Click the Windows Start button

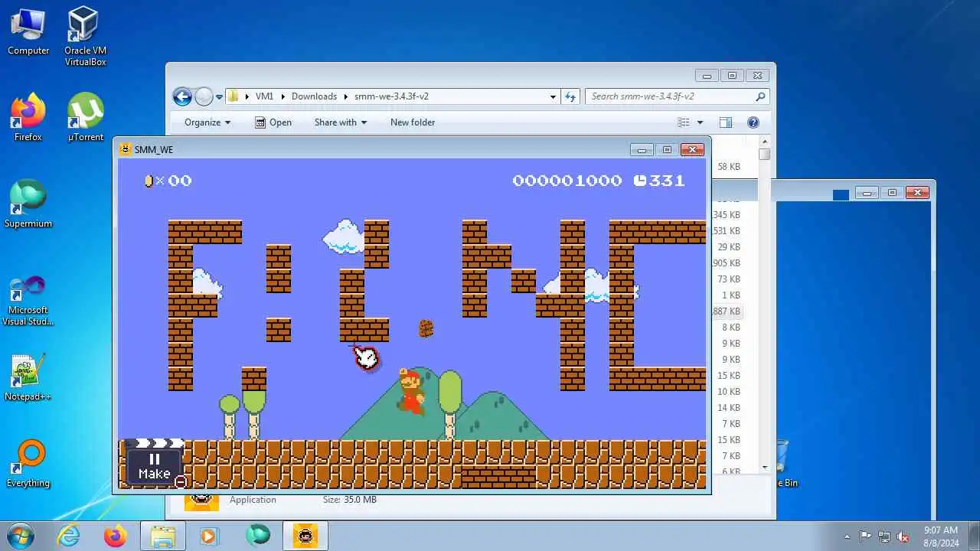point(21,536)
